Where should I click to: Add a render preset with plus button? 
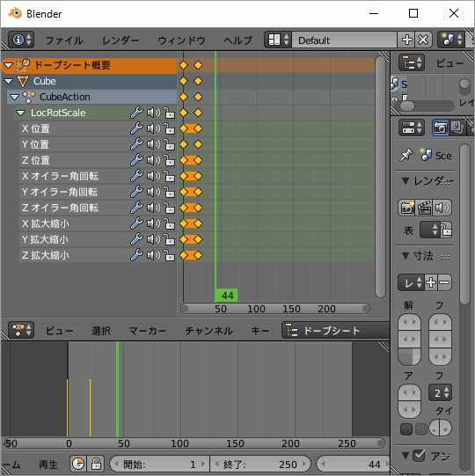tap(431, 282)
